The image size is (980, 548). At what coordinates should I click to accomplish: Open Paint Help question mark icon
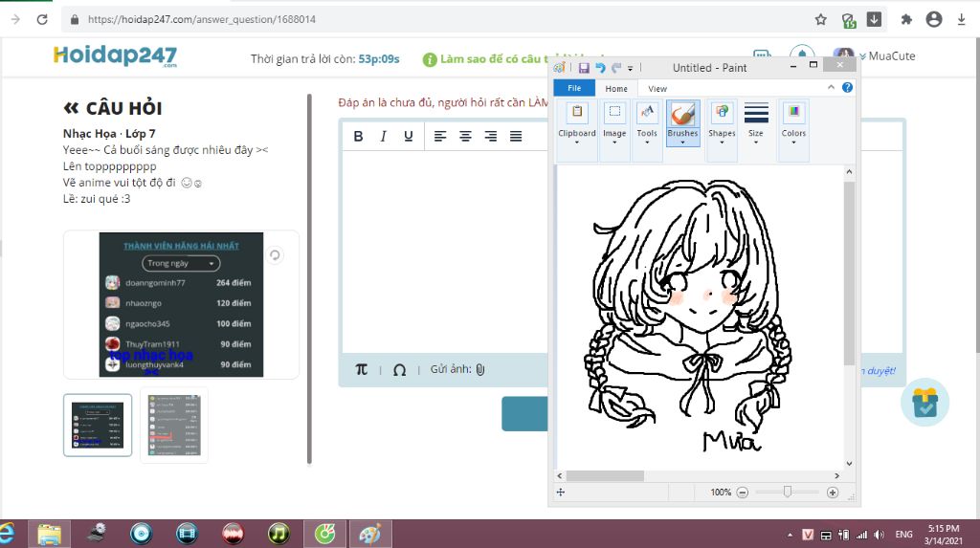(x=847, y=87)
